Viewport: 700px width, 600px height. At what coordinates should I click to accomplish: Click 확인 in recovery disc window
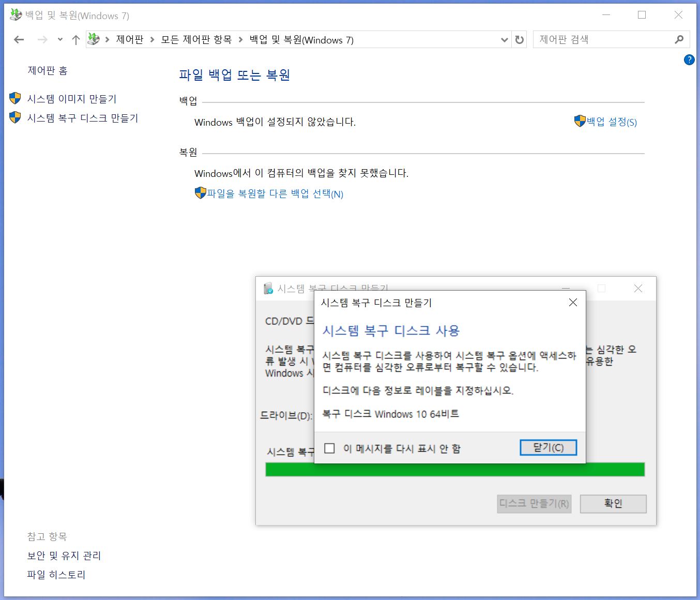point(613,504)
